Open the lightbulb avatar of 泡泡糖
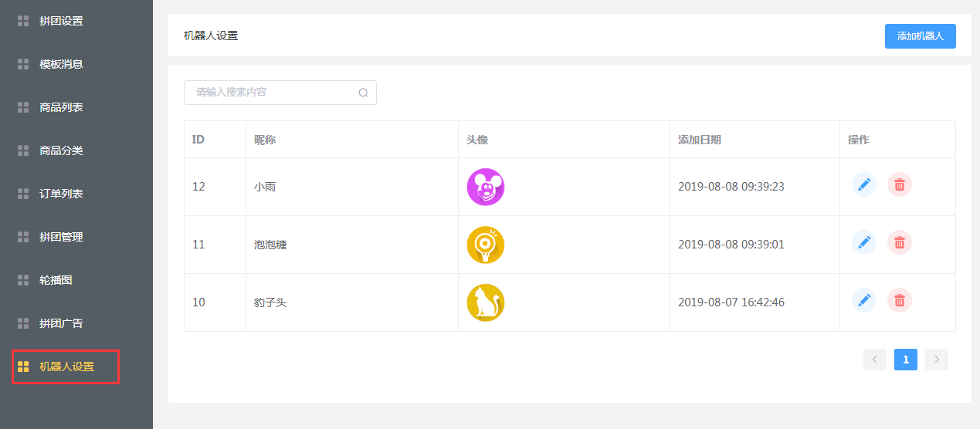Viewport: 980px width, 429px height. click(x=486, y=245)
